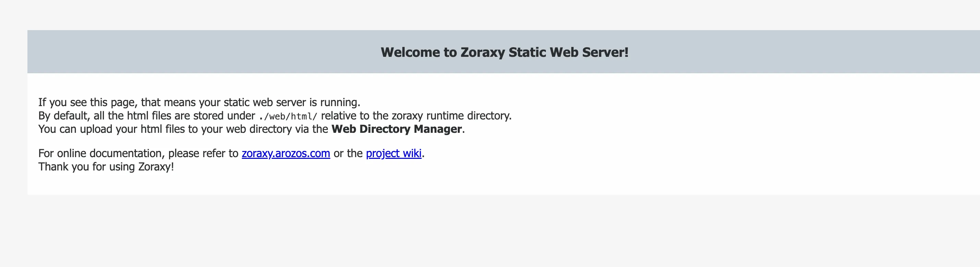The height and width of the screenshot is (267, 980).
Task: Click the "For online documentation, please refer to" text
Action: coord(139,153)
